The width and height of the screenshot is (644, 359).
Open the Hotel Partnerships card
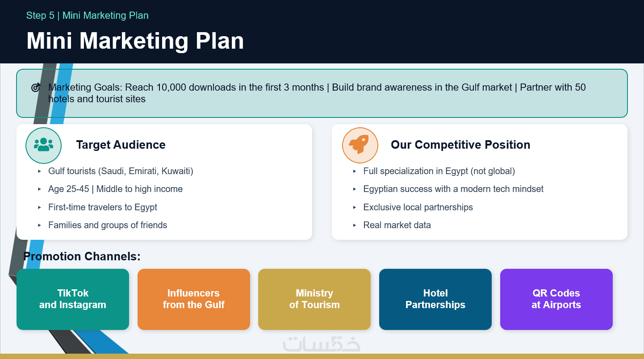(435, 299)
